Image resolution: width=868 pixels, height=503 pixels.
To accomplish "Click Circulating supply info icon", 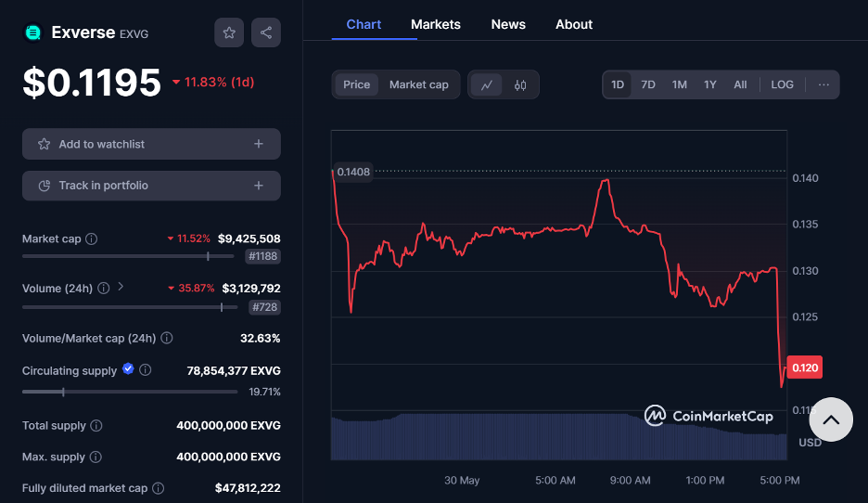I will (145, 369).
